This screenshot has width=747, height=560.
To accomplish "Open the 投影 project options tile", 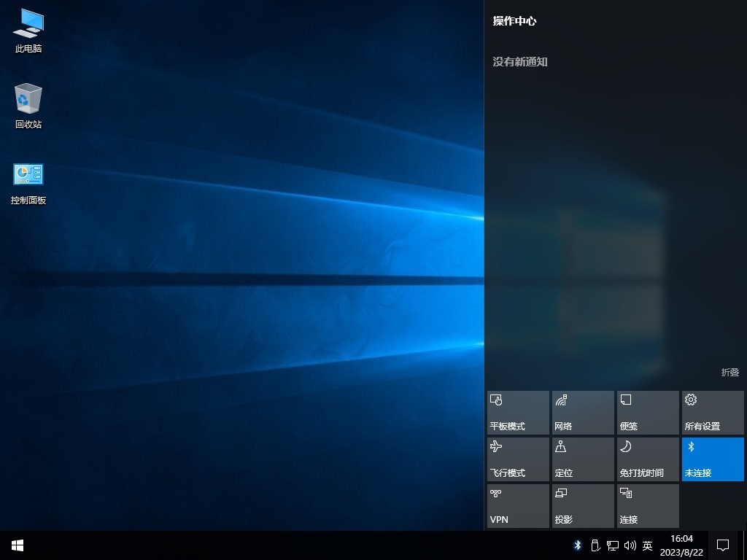I will (583, 506).
